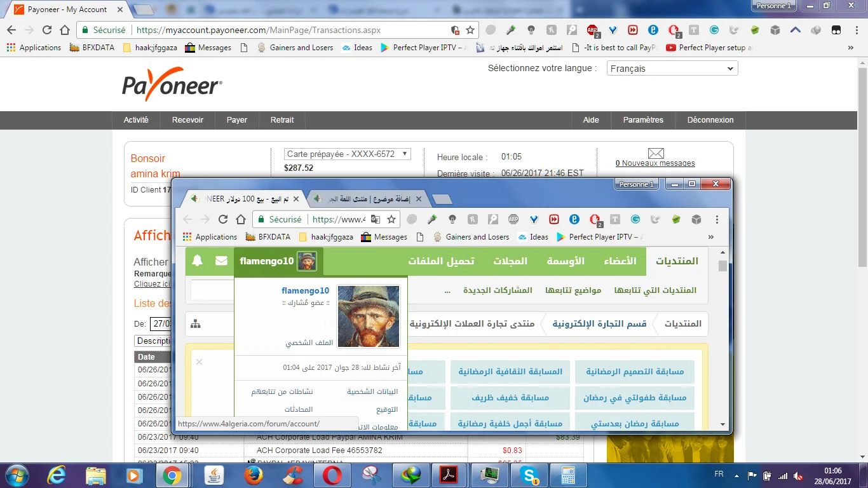
Task: Open Gainers and Losers bookmark in forum window
Action: pos(472,237)
